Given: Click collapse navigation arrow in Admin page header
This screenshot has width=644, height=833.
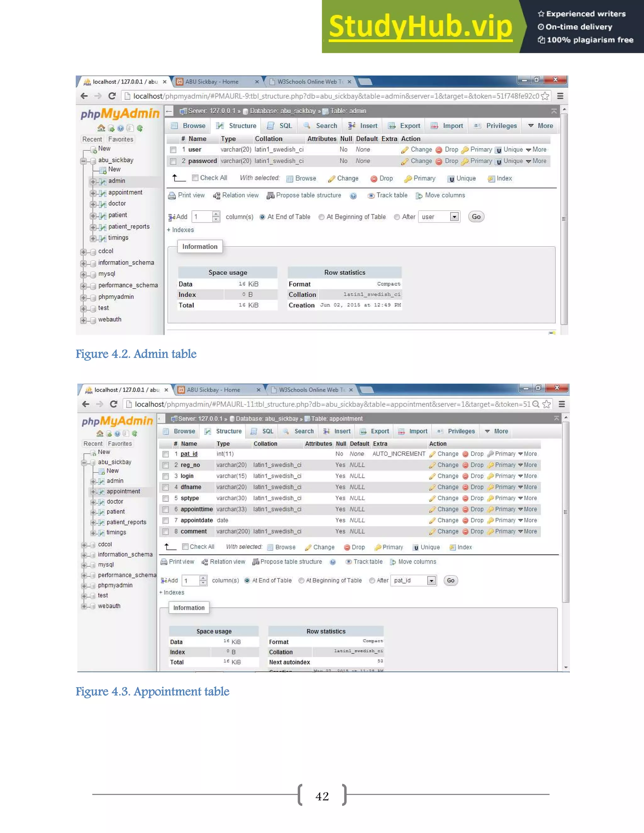Looking at the screenshot, I should coord(169,111).
